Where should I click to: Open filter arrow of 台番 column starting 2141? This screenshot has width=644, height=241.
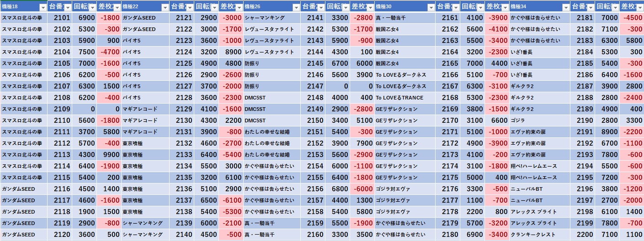(x=320, y=7)
